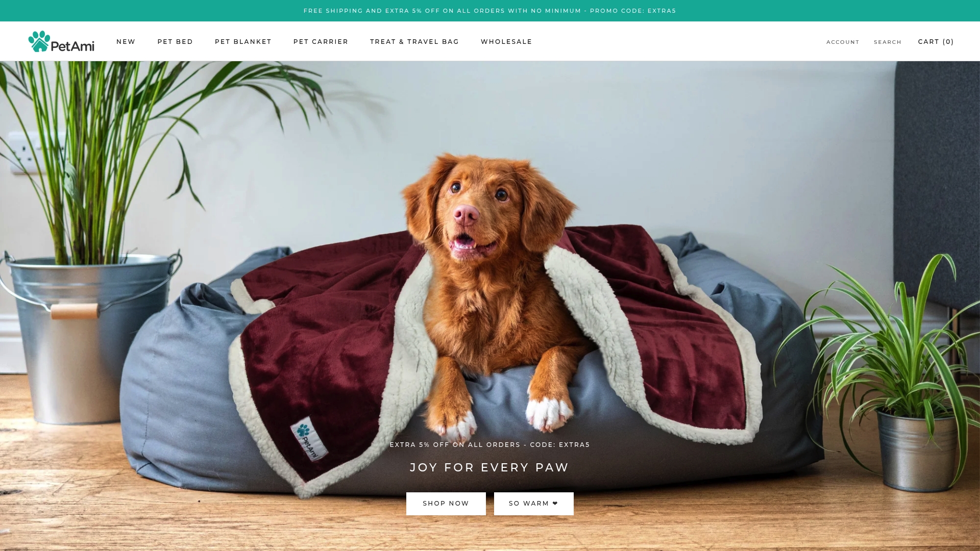The image size is (980, 551).
Task: Click the EXTRA 5% OFF code text
Action: (490, 445)
